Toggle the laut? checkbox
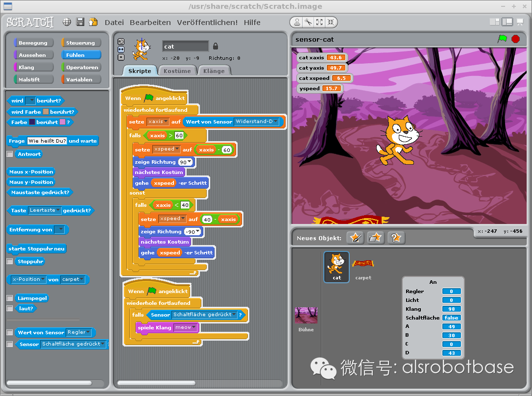This screenshot has height=396, width=532. pos(10,308)
